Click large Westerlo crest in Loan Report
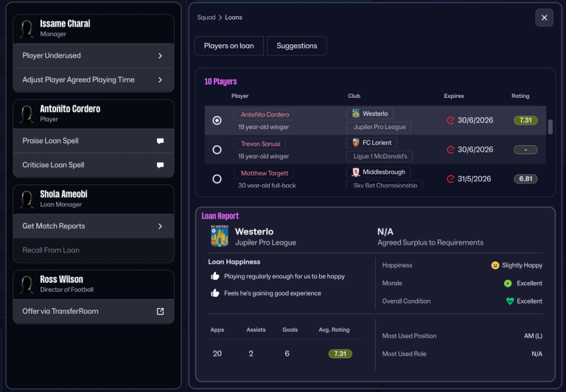566x392 pixels. [220, 236]
